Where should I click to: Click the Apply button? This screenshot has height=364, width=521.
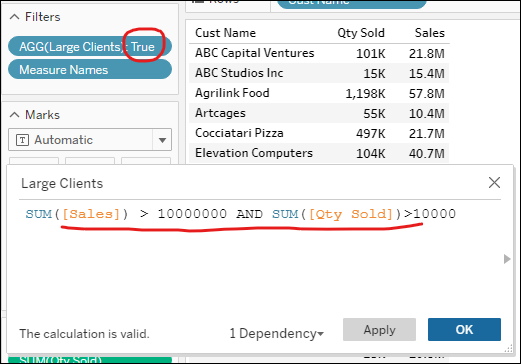pyautogui.click(x=379, y=330)
